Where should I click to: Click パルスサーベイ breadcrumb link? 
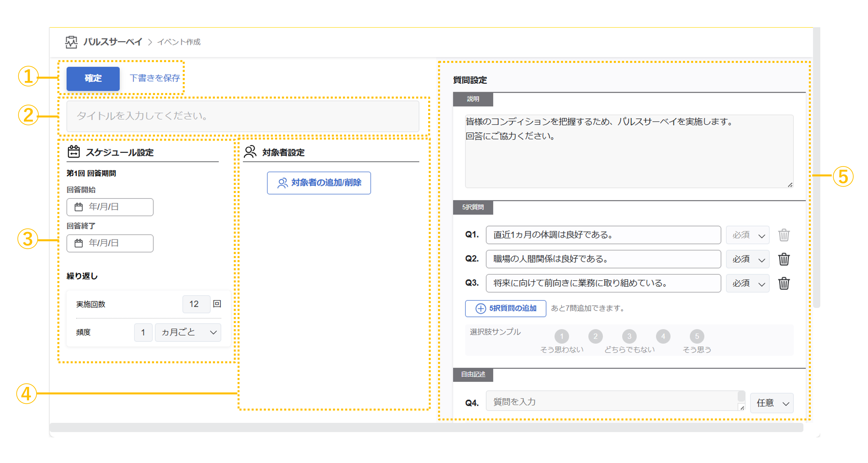113,42
